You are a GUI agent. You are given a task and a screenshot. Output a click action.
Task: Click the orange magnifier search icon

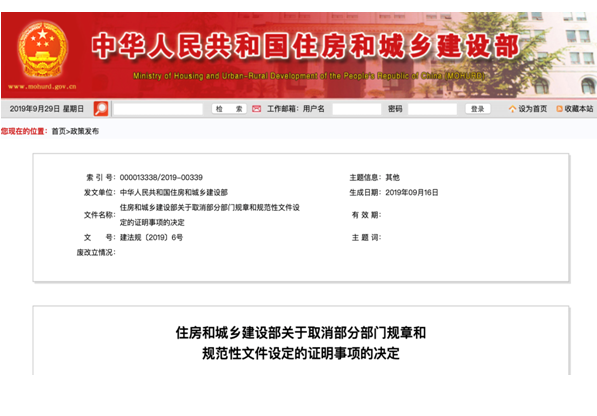[x=101, y=109]
